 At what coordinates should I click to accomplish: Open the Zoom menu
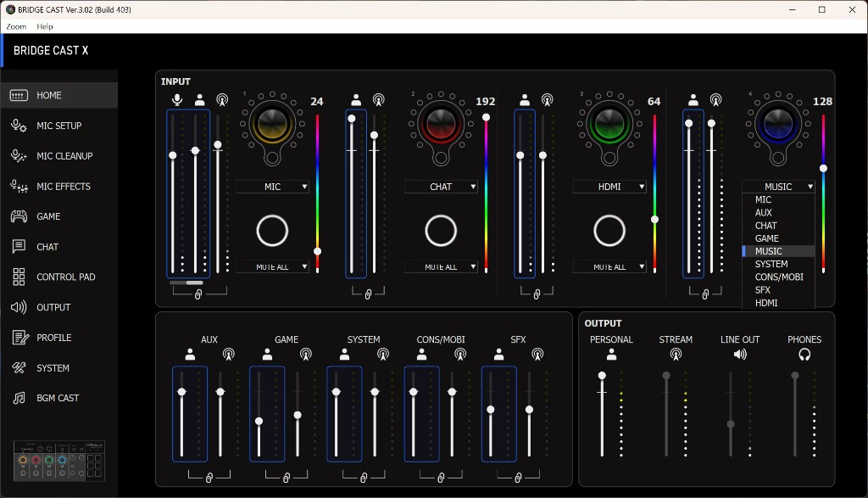point(16,26)
